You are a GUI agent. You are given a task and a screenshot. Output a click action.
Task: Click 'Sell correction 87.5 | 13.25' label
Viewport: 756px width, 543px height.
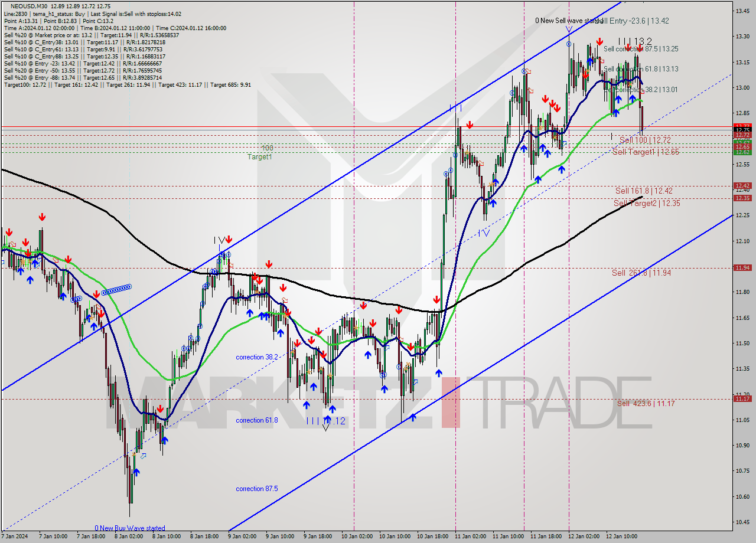[x=641, y=49]
